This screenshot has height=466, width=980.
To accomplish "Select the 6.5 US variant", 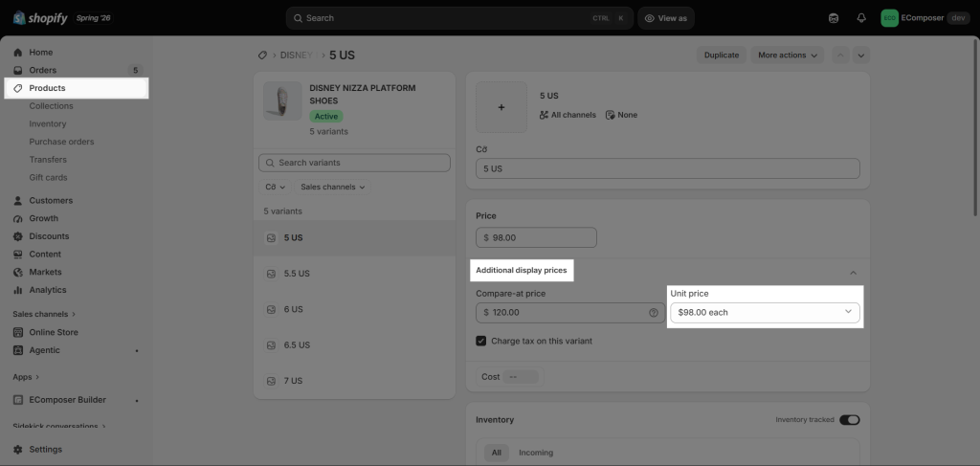I will (x=354, y=344).
